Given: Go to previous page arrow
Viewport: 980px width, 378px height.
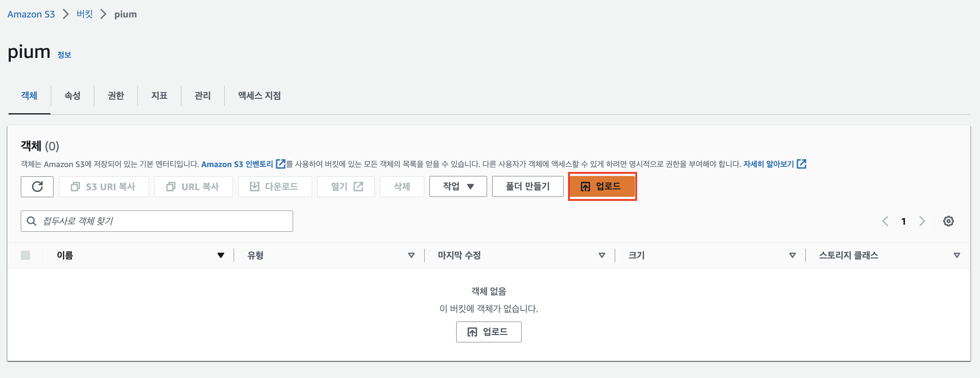Looking at the screenshot, I should click(x=885, y=221).
